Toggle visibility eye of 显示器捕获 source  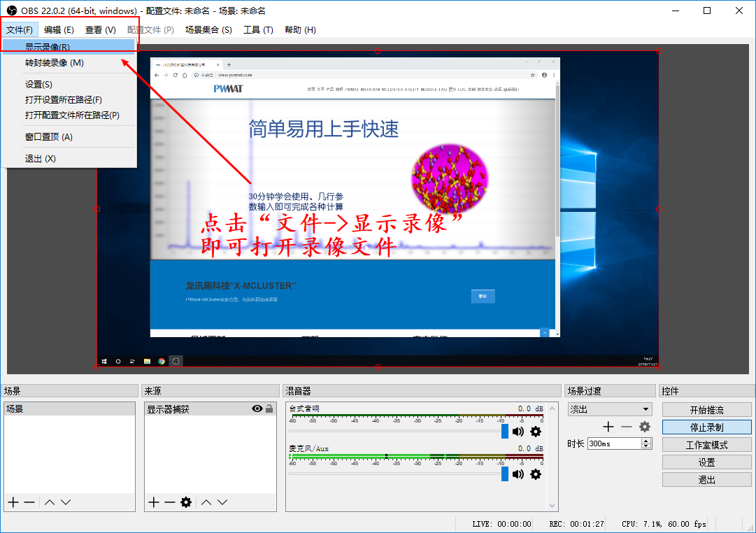(x=257, y=409)
